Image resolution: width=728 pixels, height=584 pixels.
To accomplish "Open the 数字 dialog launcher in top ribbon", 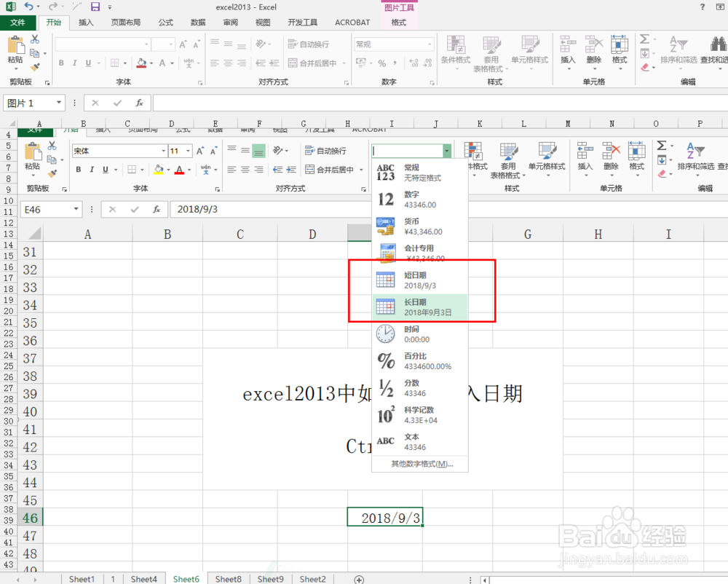I will (432, 82).
